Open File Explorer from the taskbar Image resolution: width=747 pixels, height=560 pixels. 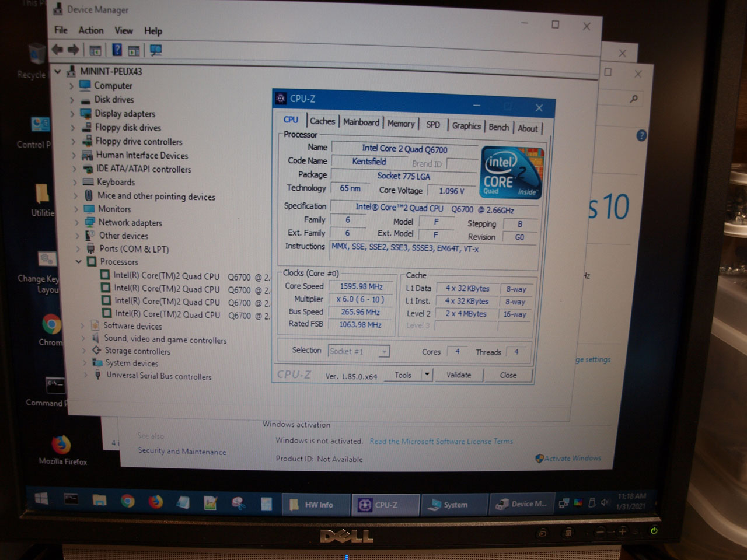99,500
